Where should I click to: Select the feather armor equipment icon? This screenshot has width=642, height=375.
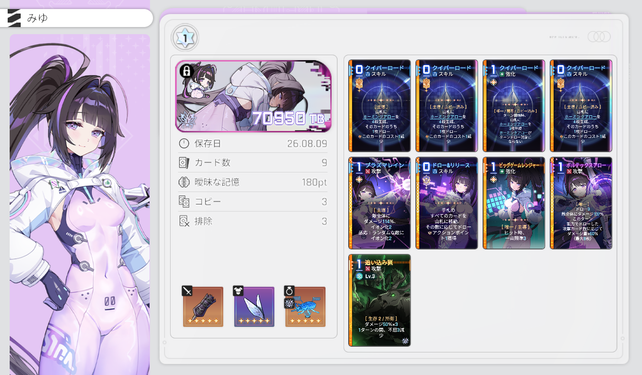254,307
